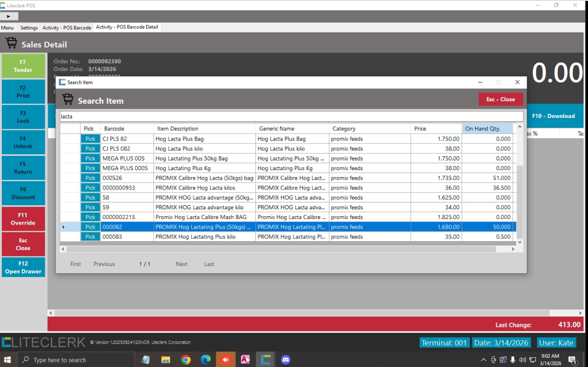Click the AnyDesk taskbar icon
This screenshot has width=588, height=367.
point(226,360)
